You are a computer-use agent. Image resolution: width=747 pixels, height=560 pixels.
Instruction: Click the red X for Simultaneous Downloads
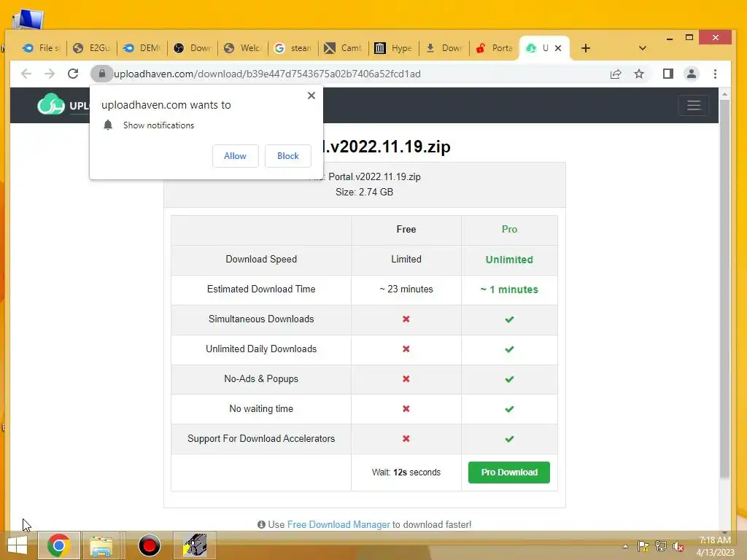406,319
